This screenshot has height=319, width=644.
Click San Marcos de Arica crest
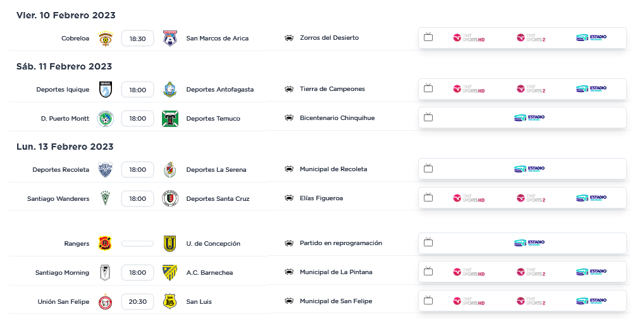(x=170, y=39)
